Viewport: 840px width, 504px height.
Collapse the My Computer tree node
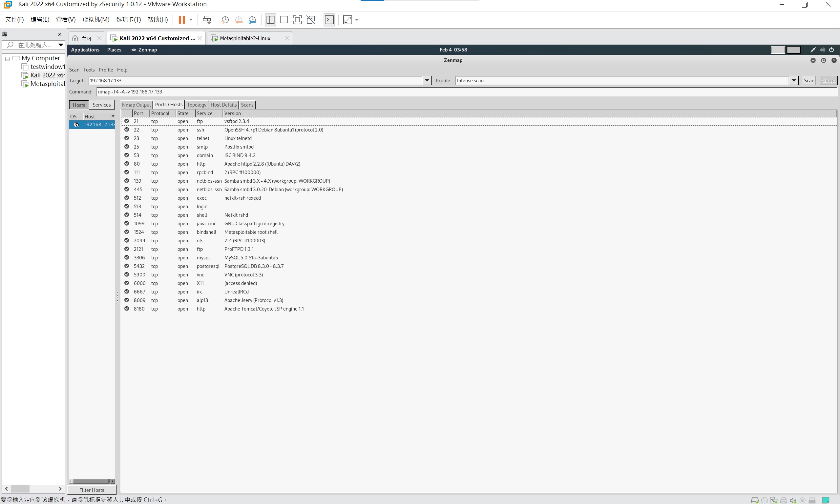click(x=7, y=58)
